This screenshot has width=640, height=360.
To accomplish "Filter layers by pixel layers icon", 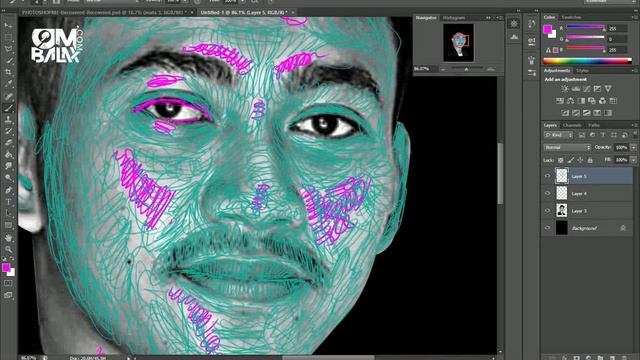I will tap(582, 135).
